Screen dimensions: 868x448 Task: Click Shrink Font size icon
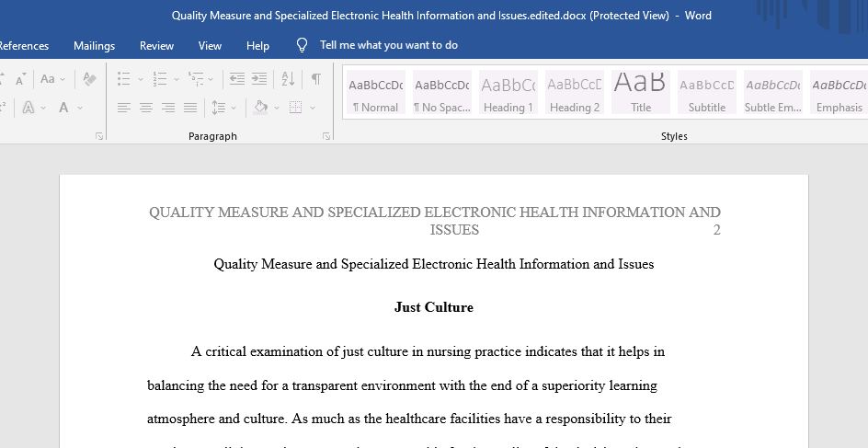click(20, 79)
